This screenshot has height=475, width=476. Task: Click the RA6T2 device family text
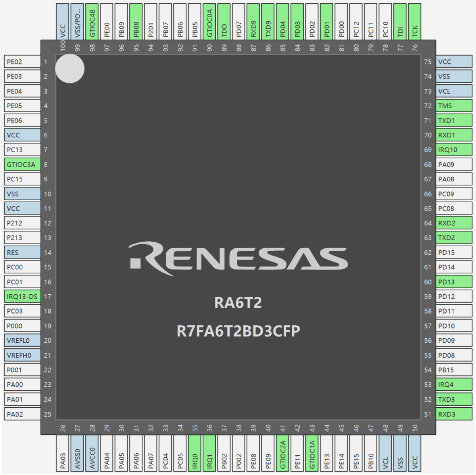(x=238, y=302)
